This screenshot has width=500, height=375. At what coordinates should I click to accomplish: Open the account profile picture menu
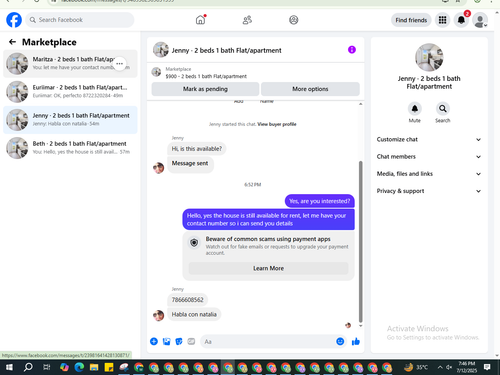tap(480, 20)
